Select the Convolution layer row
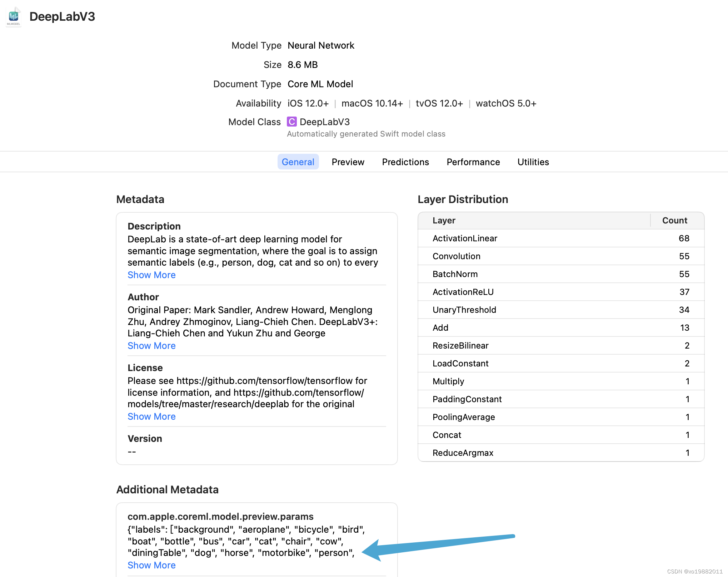This screenshot has height=577, width=728. pyautogui.click(x=561, y=256)
